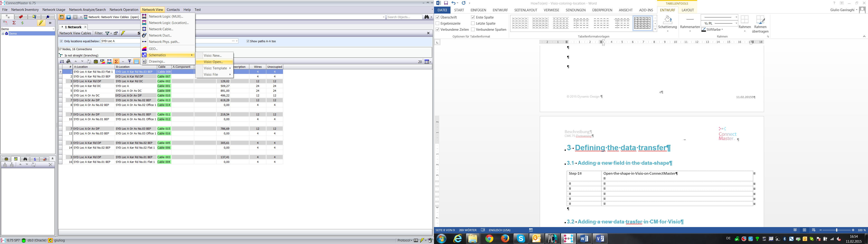Open the Network Inventory menu
Screen dimensions: 868x244
[25, 10]
